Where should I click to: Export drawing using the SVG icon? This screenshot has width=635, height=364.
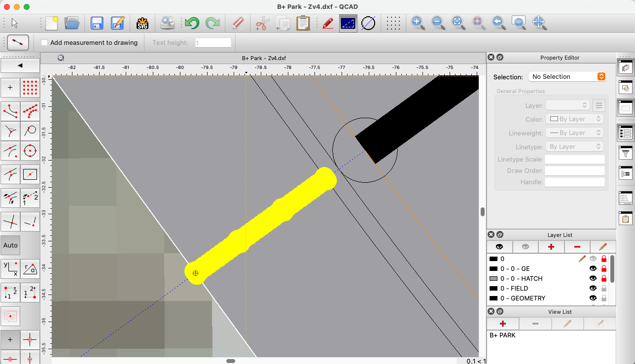coord(142,23)
